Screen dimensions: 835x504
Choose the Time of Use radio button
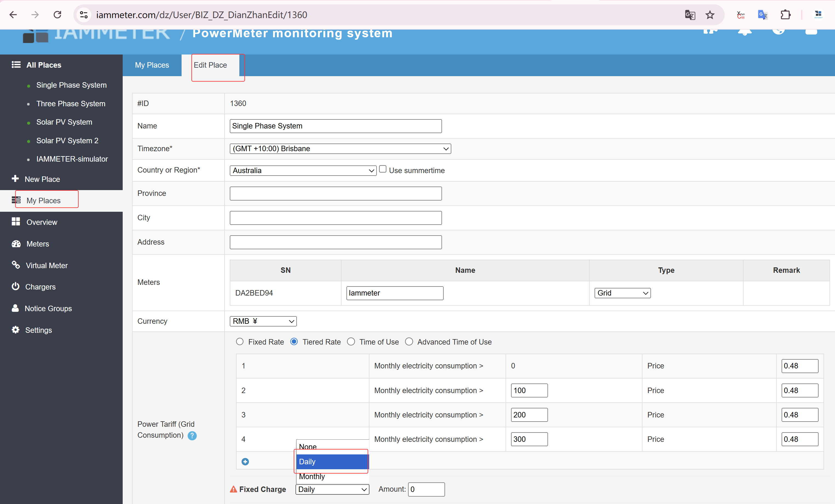[351, 342]
